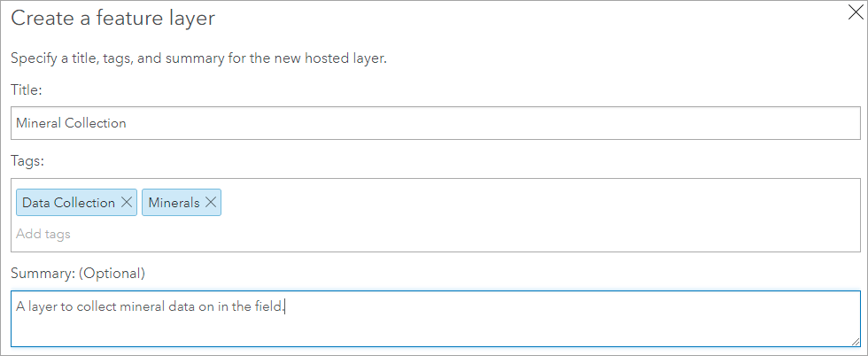Click the "Title:" field label

click(x=27, y=89)
